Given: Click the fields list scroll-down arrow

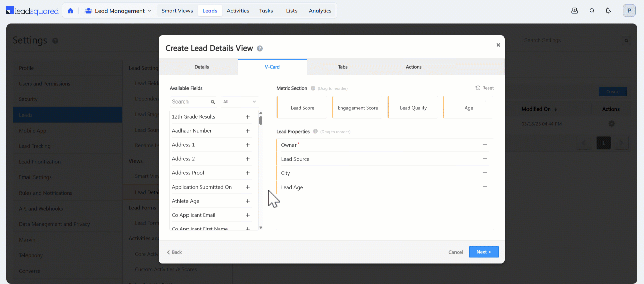Looking at the screenshot, I should (x=261, y=228).
